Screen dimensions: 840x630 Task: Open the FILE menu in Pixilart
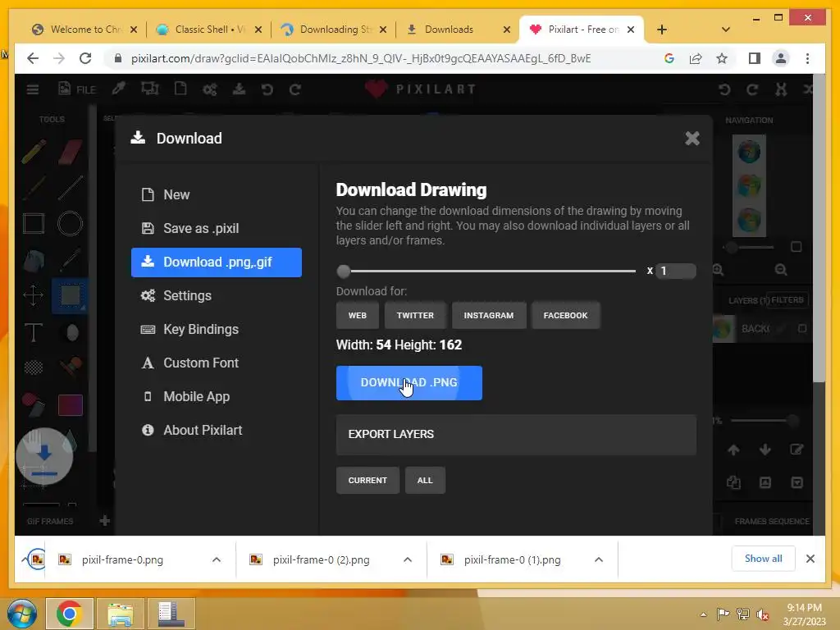77,89
